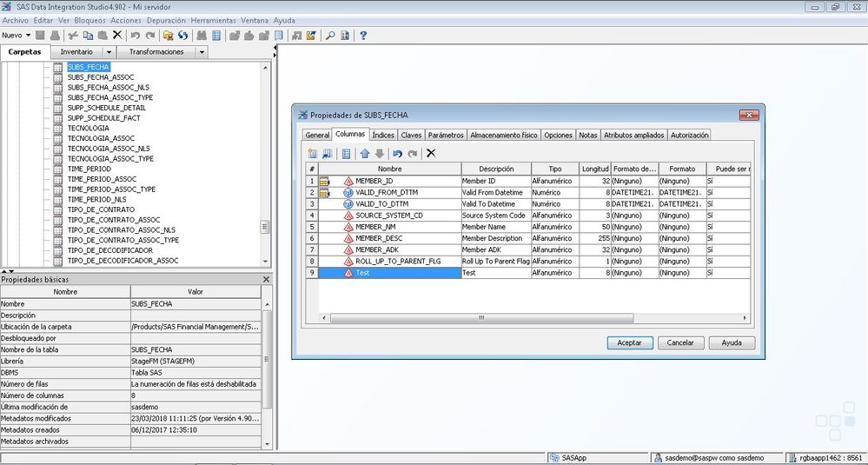Click the Aceptar button
Viewport: 868px width, 465px height.
coord(629,342)
